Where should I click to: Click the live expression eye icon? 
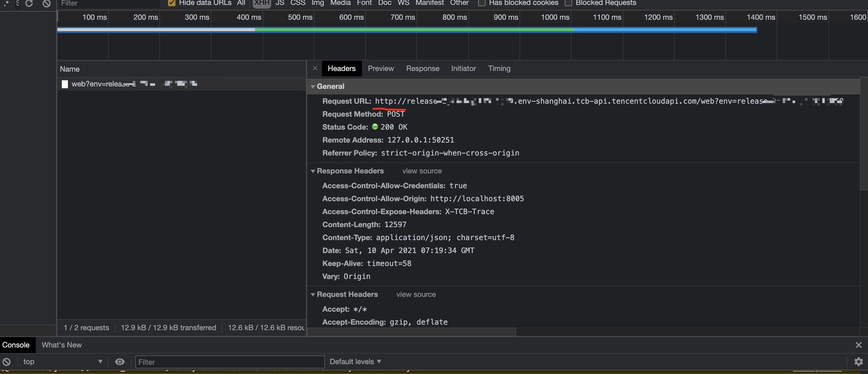[120, 362]
